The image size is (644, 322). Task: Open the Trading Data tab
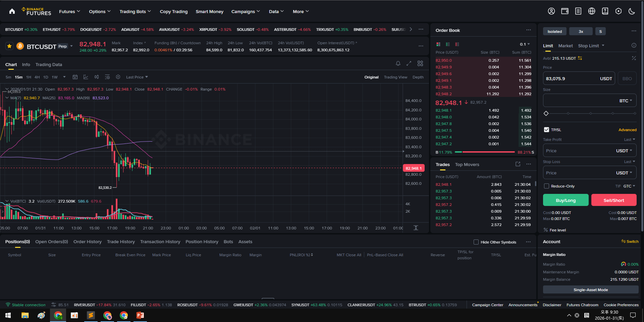coord(49,65)
